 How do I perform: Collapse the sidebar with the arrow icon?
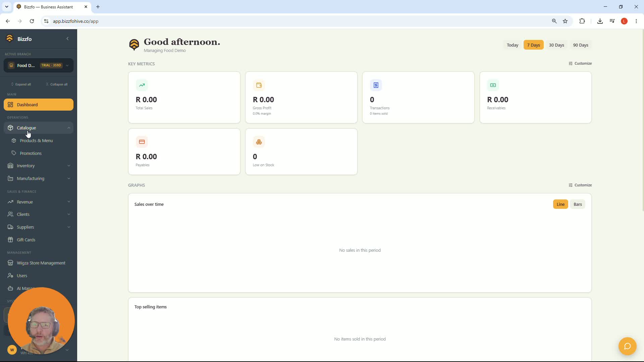coord(67,39)
